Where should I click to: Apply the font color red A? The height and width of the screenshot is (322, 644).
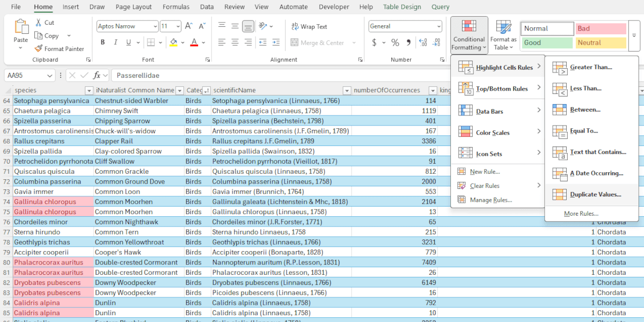194,42
